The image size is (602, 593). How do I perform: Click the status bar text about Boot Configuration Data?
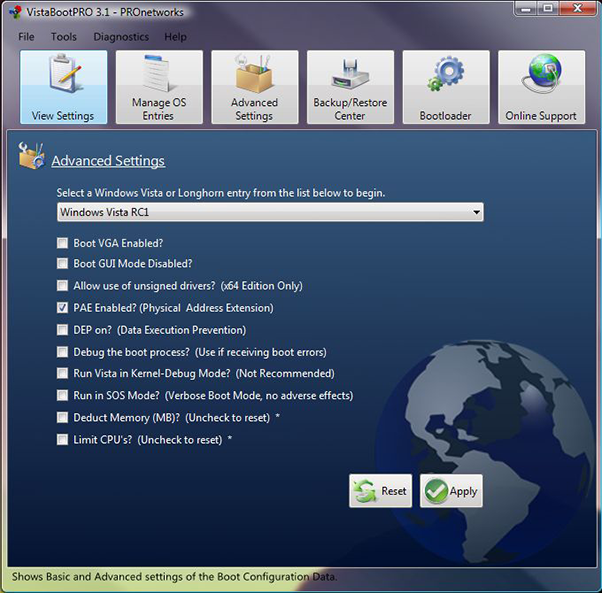[174, 577]
